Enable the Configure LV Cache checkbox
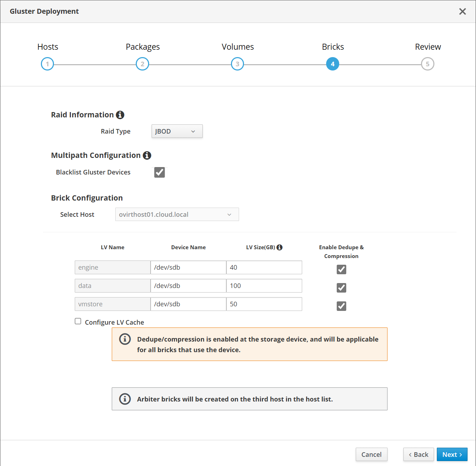Viewport: 476px width, 466px height. 78,321
